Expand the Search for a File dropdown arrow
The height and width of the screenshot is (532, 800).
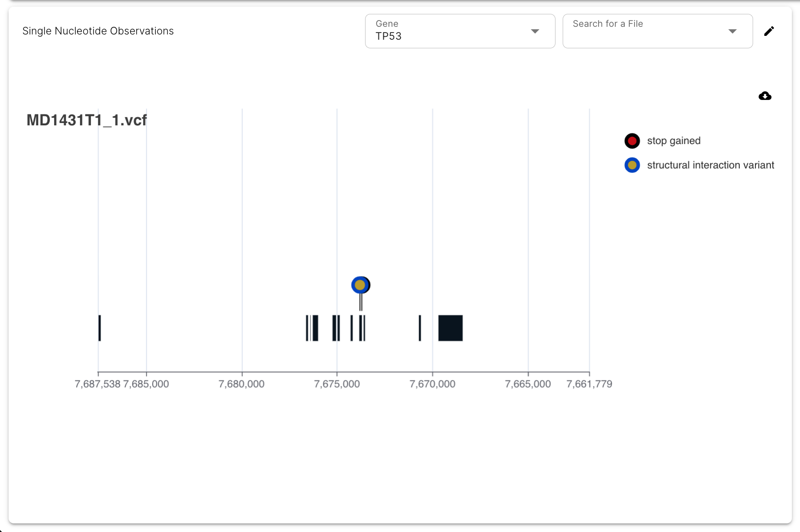(x=732, y=32)
